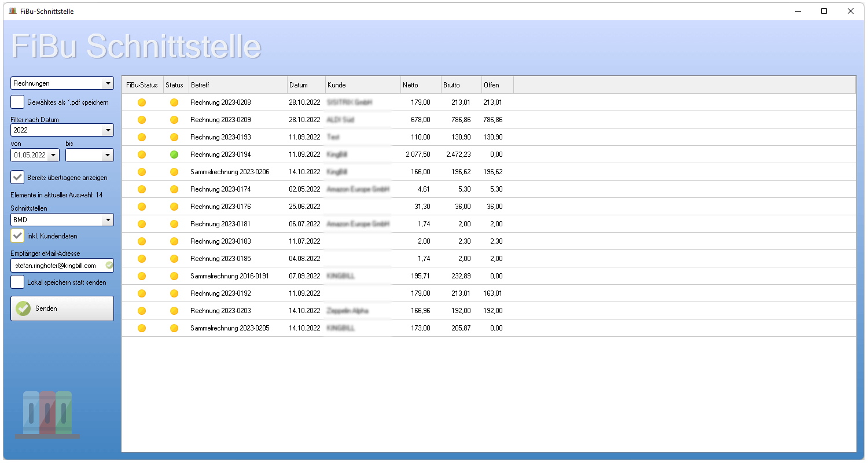
Task: Click date cell 25.06.2022
Action: tap(304, 207)
